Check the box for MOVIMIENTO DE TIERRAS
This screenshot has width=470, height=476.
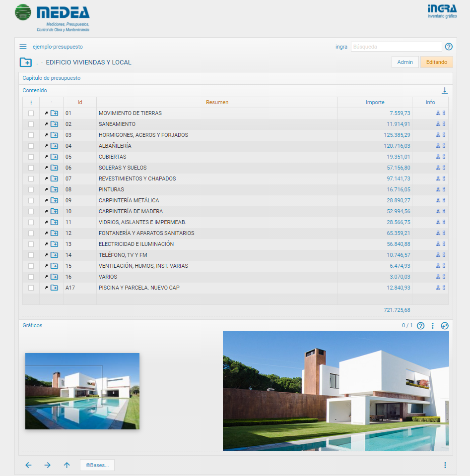[x=31, y=113]
